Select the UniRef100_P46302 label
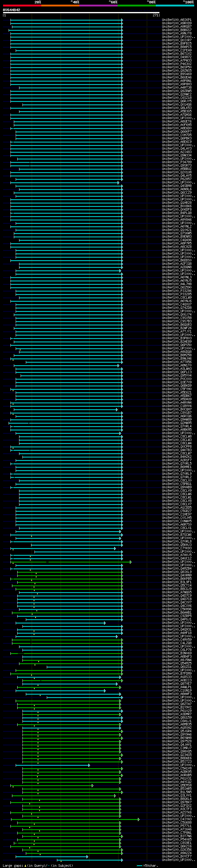Screen dimensions: 197x868 click(177, 64)
